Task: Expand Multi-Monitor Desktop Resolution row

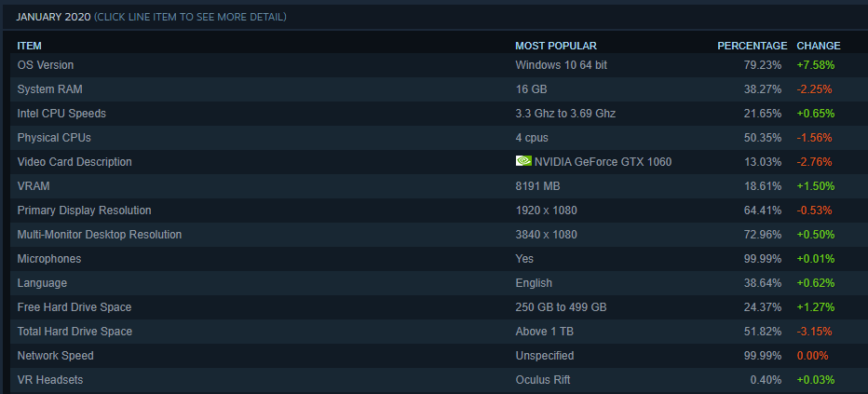Action: [100, 235]
